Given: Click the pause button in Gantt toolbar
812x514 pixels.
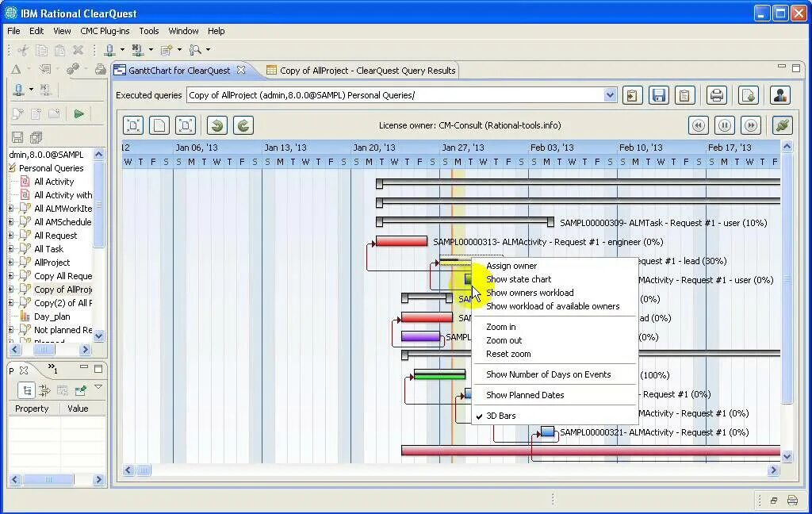Looking at the screenshot, I should coord(725,125).
